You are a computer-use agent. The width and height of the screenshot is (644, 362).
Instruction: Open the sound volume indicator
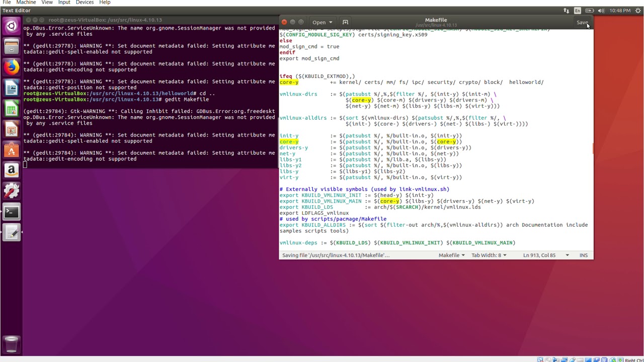pyautogui.click(x=601, y=11)
